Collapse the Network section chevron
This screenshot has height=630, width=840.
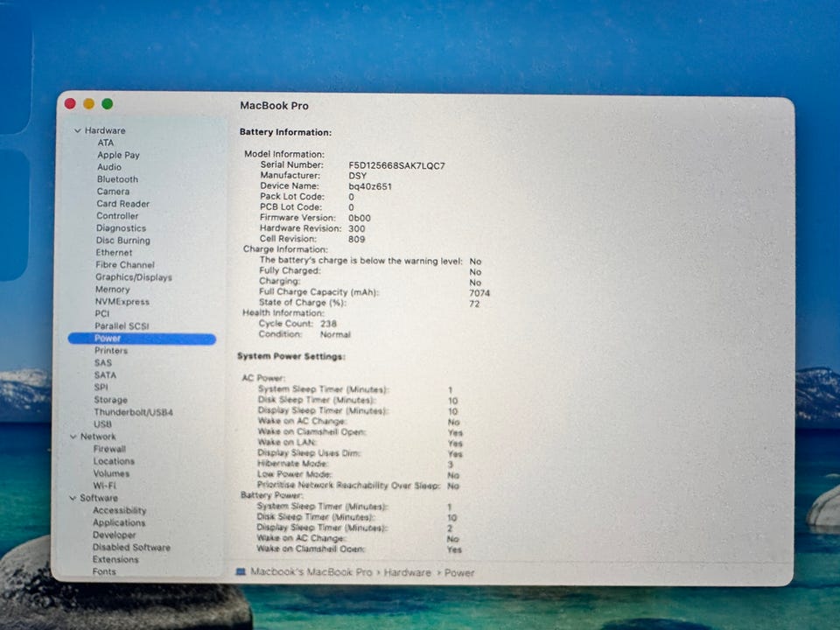click(73, 437)
